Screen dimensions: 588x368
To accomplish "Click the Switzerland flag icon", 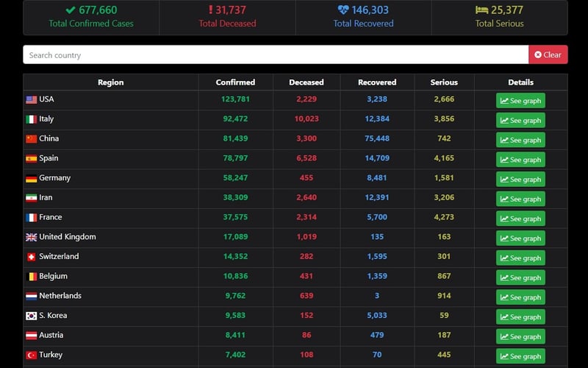I will 31,257.
